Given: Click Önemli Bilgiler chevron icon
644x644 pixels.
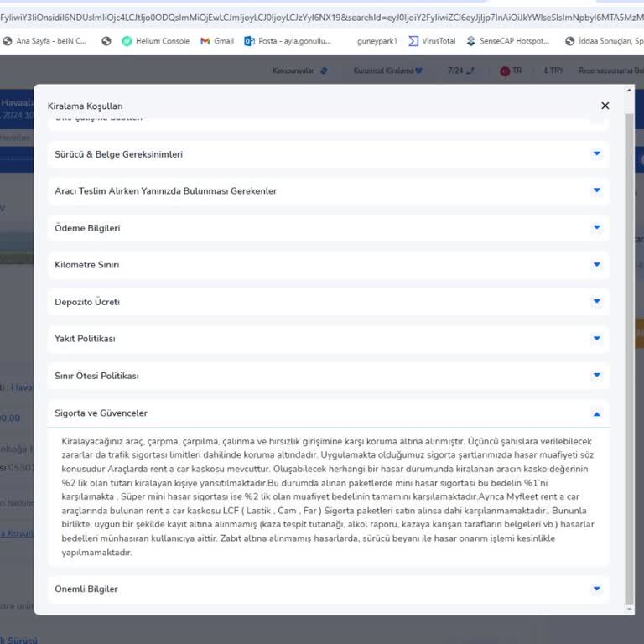Looking at the screenshot, I should click(x=596, y=589).
